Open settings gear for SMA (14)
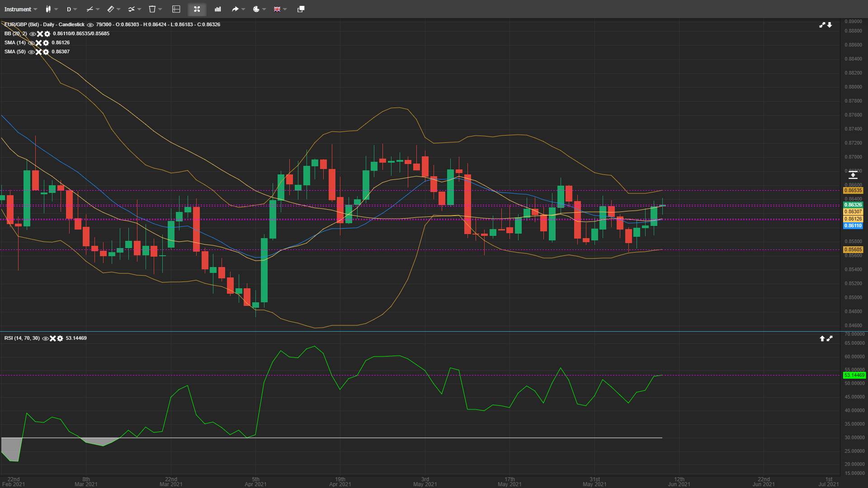 click(46, 43)
